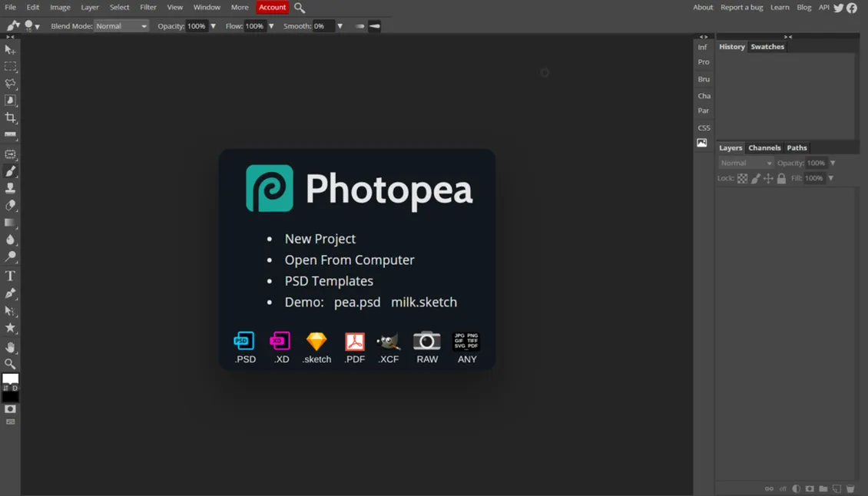This screenshot has height=496, width=868.
Task: Open the Flow dropdown arrow
Action: click(270, 25)
